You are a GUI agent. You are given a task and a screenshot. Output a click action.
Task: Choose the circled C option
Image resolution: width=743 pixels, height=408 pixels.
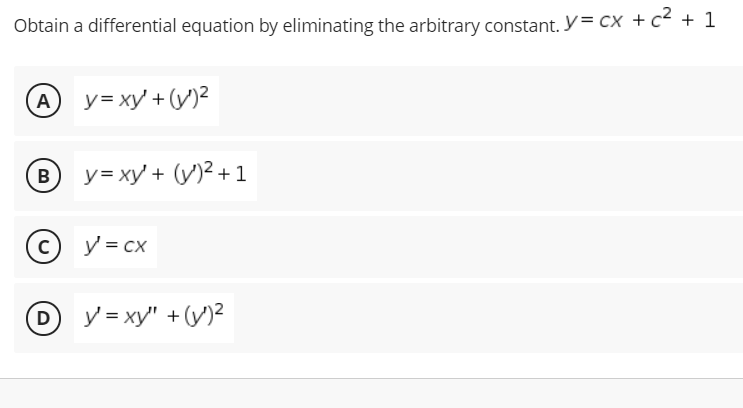pos(43,246)
